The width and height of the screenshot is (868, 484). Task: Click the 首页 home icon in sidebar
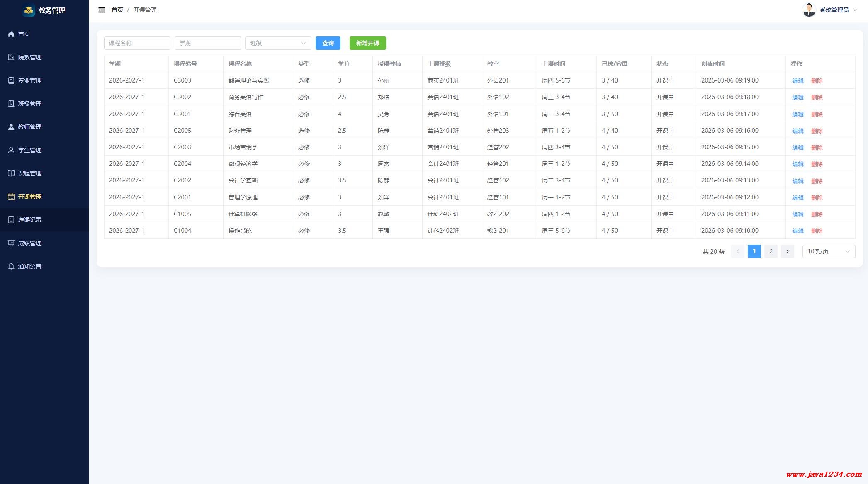11,34
